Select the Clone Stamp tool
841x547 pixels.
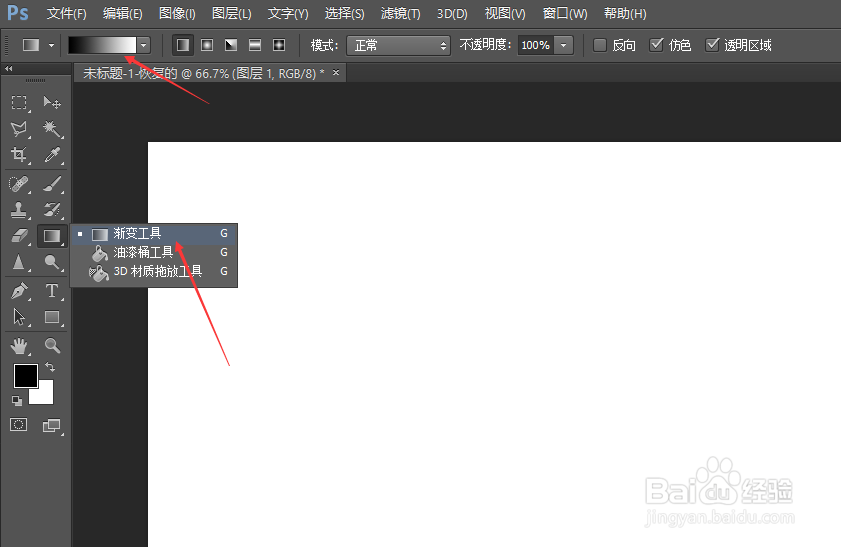[x=19, y=210]
